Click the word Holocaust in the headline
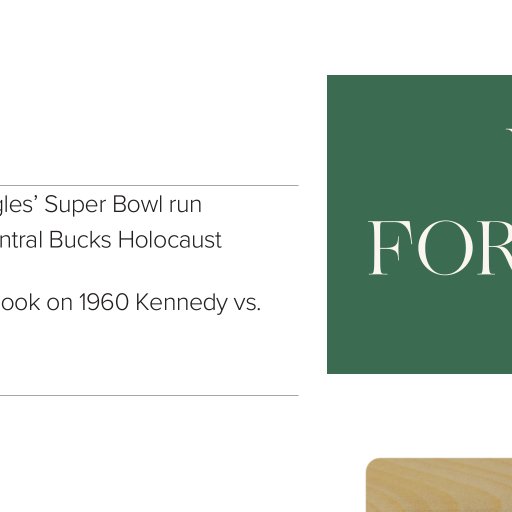Image resolution: width=512 pixels, height=512 pixels. [x=170, y=240]
